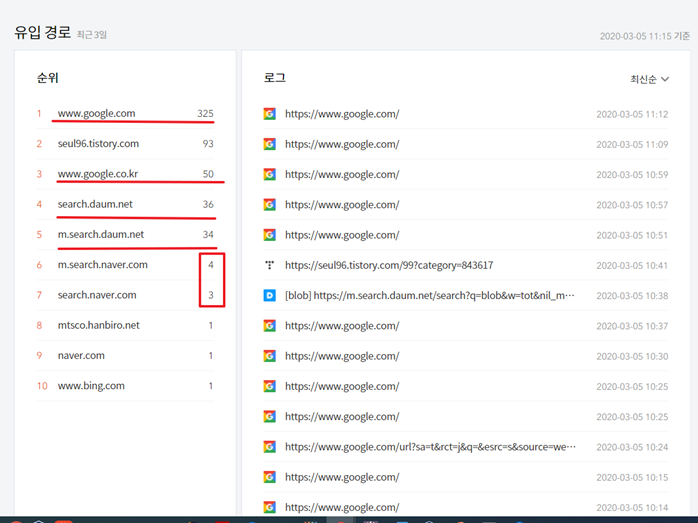Click the 50 visit count
The height and width of the screenshot is (523, 698).
[x=208, y=174]
